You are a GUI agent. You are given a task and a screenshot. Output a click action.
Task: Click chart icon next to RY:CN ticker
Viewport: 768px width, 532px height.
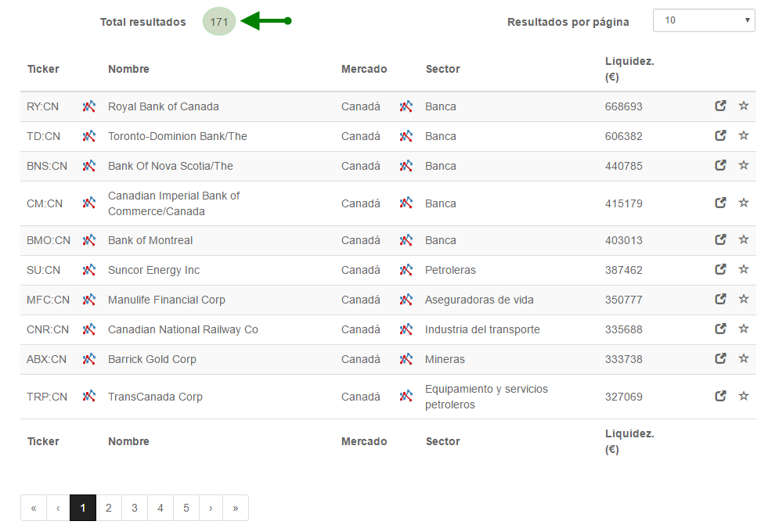click(x=88, y=106)
